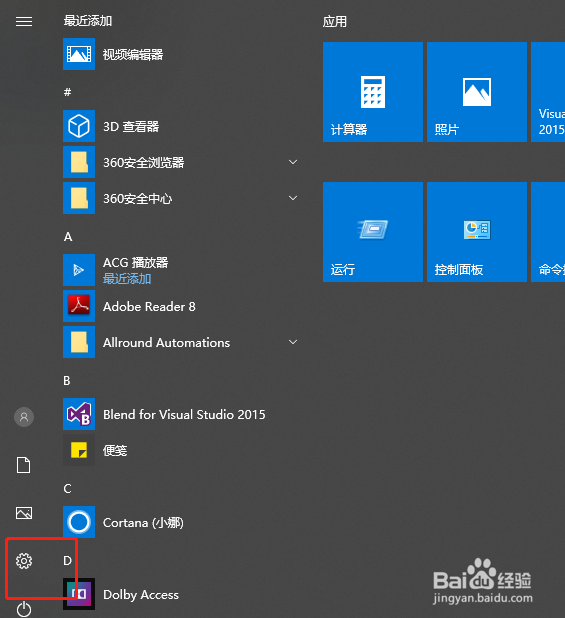
Task: Click the ACG 播放器 label
Action: coord(136,262)
